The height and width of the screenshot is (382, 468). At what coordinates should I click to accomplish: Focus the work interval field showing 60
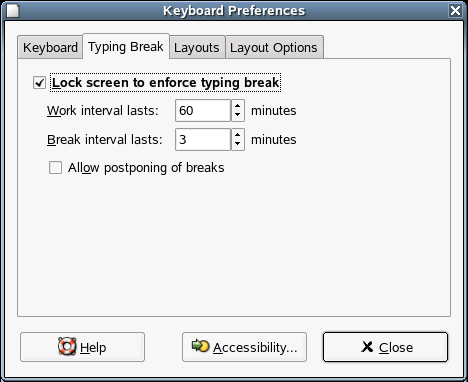coord(203,111)
